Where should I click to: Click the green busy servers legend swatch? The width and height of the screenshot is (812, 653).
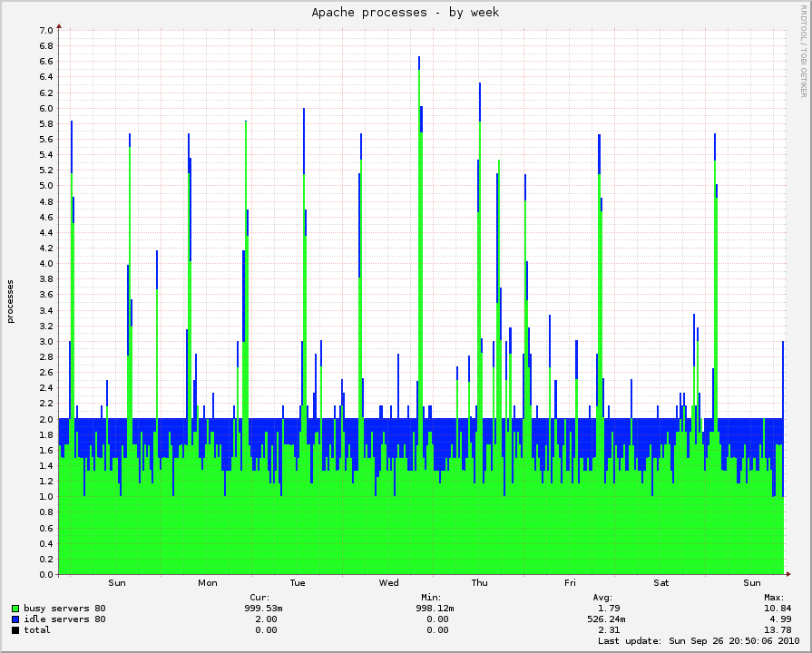[x=15, y=609]
